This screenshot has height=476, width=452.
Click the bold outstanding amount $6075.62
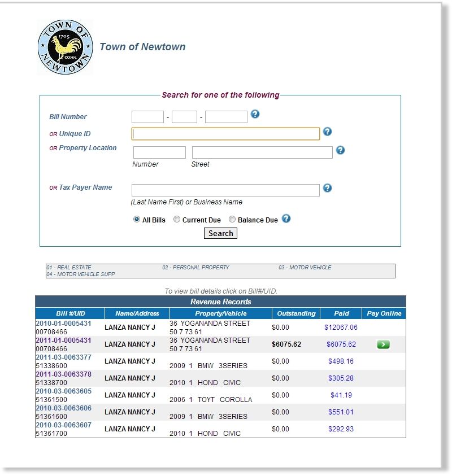point(286,344)
